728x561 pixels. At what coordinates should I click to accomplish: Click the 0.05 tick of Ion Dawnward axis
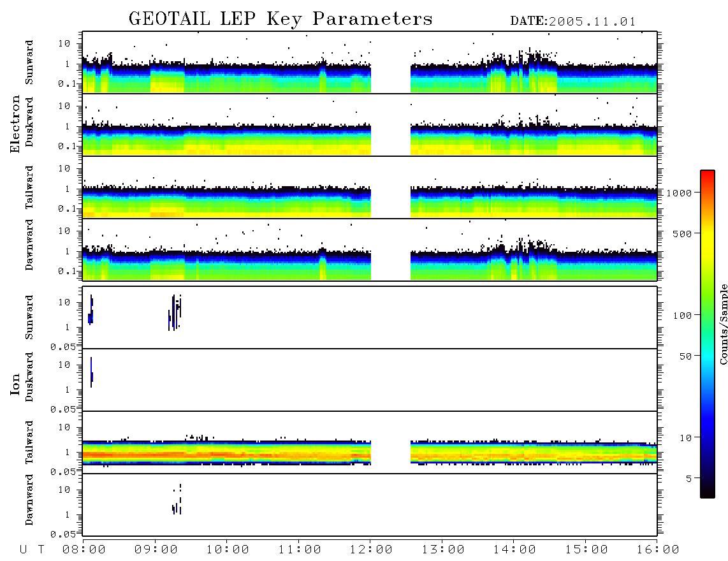click(63, 534)
